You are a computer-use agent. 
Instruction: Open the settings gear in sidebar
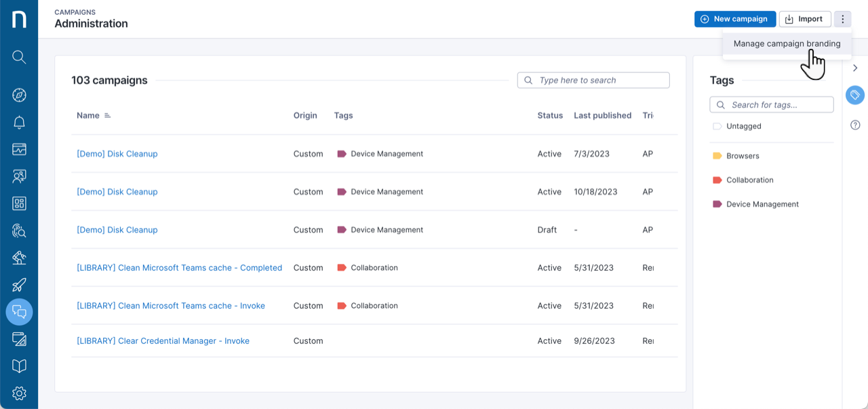pos(19,393)
